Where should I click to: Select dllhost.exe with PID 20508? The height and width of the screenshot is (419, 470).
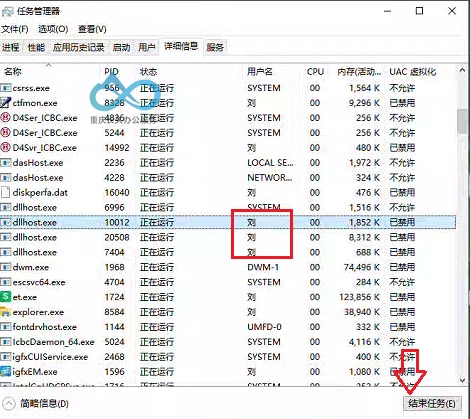coord(228,237)
